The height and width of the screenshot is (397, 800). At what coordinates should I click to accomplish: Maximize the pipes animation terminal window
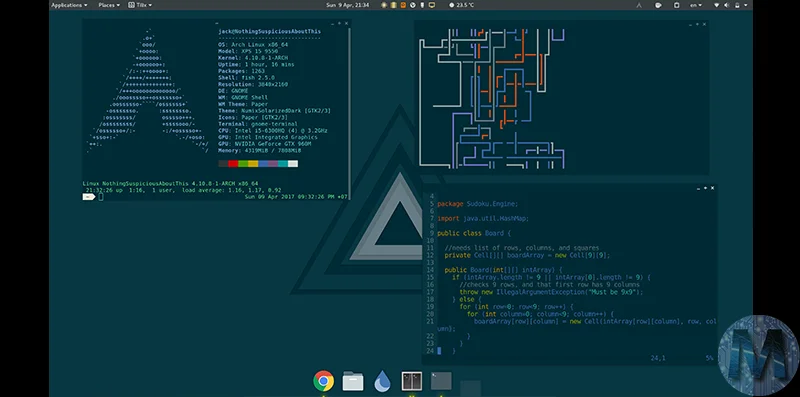coord(697,24)
